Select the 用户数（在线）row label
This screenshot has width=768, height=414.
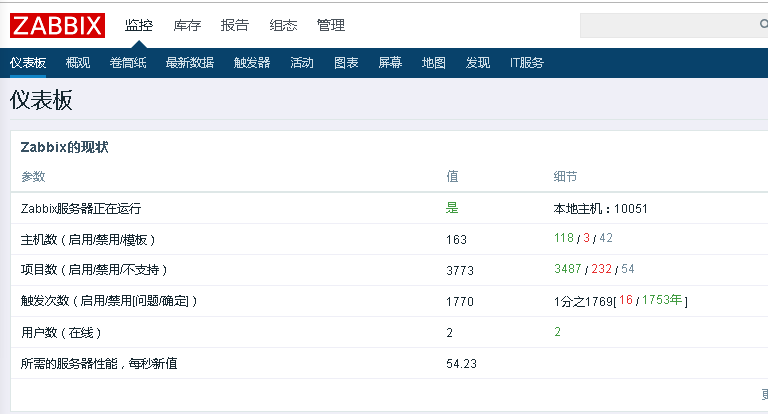[x=61, y=333]
